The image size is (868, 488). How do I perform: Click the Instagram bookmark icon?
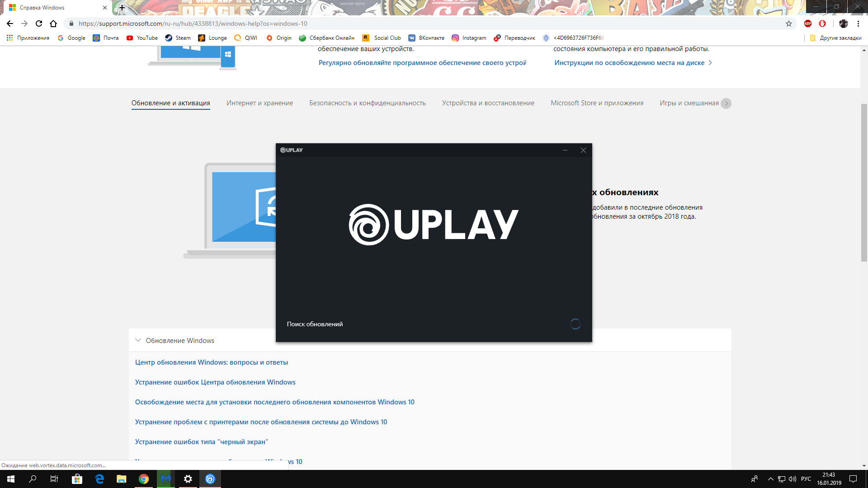[455, 38]
